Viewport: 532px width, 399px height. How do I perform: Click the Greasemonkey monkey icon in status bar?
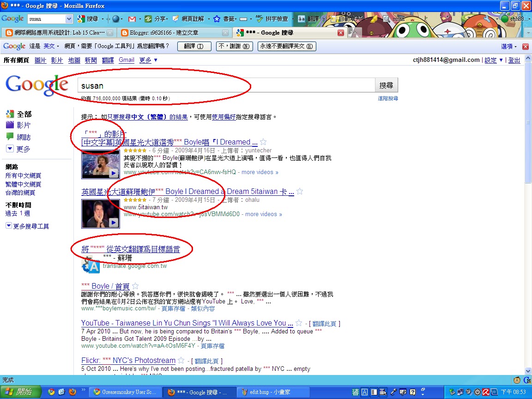click(x=517, y=380)
